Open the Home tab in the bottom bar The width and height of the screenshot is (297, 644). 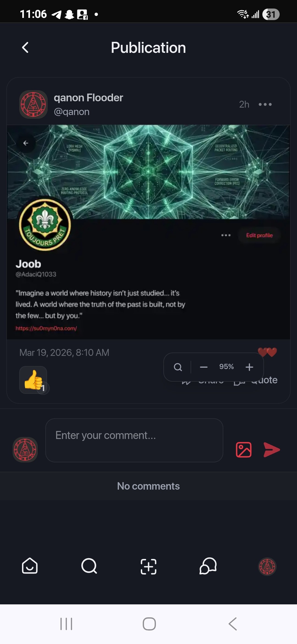point(30,566)
